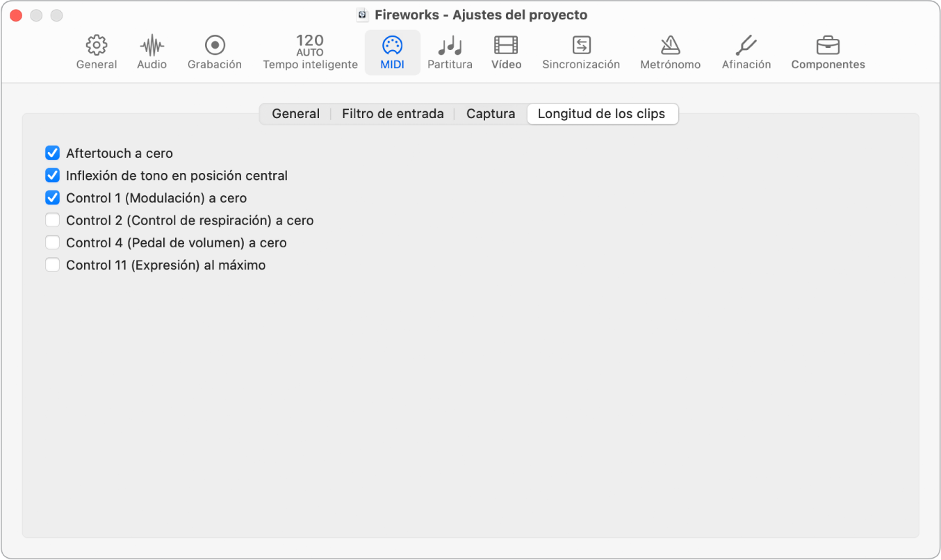Select the General MIDI subtab
941x560 pixels.
295,113
